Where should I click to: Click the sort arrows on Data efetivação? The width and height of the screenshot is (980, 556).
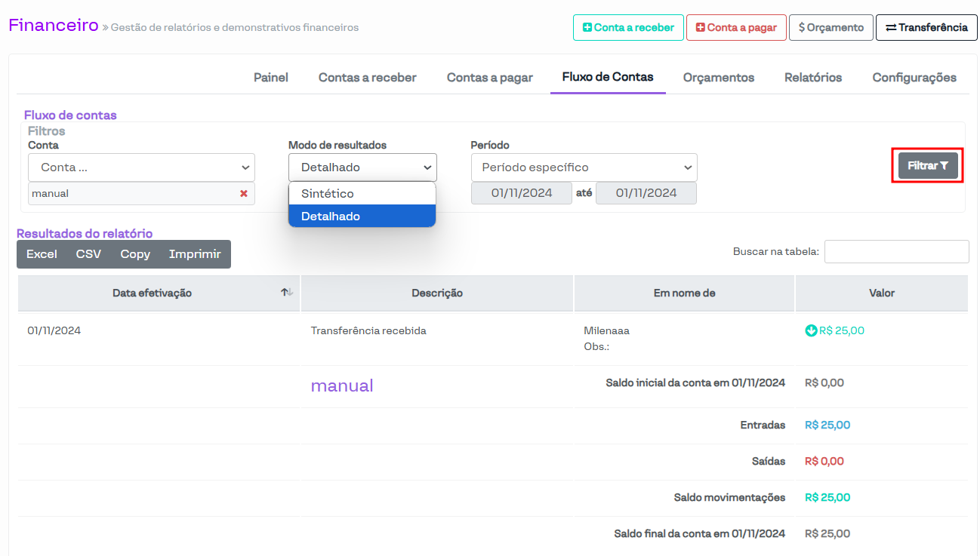click(287, 293)
